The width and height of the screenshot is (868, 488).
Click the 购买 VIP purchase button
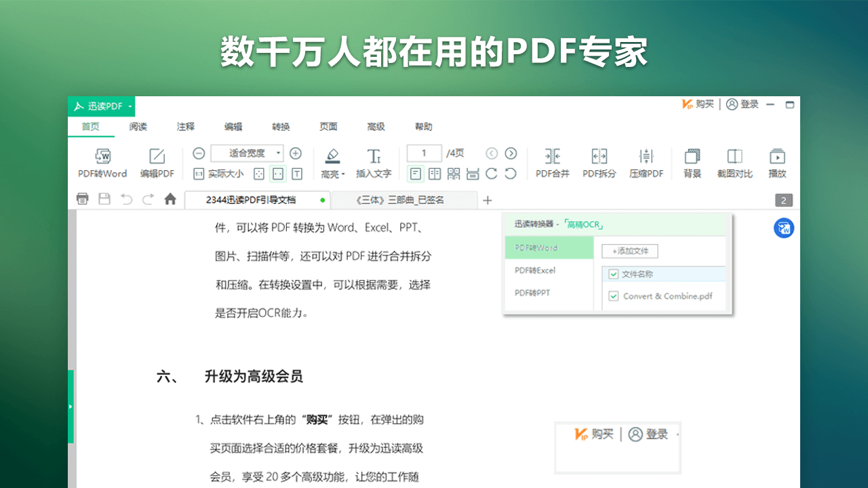tap(698, 104)
